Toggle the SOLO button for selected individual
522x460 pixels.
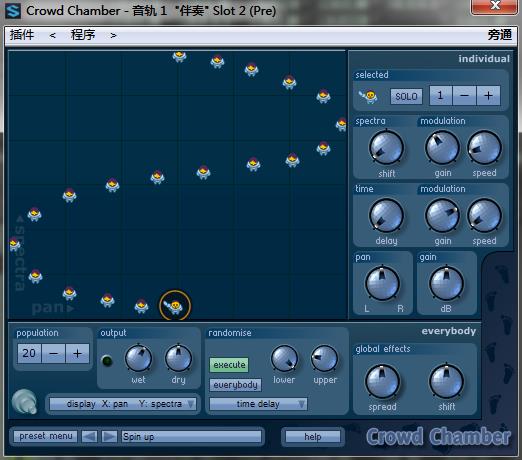[x=406, y=96]
